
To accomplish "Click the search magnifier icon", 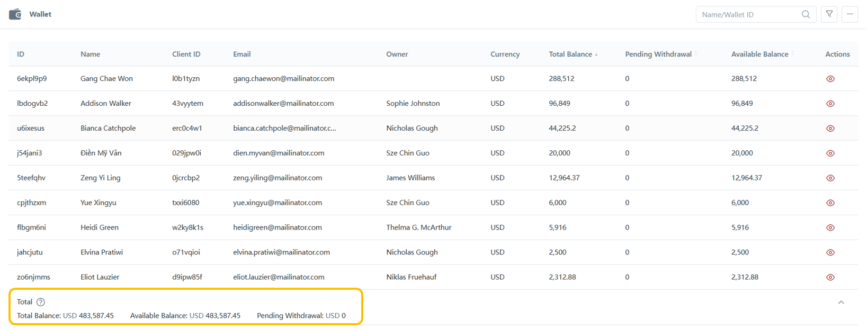I will point(806,14).
